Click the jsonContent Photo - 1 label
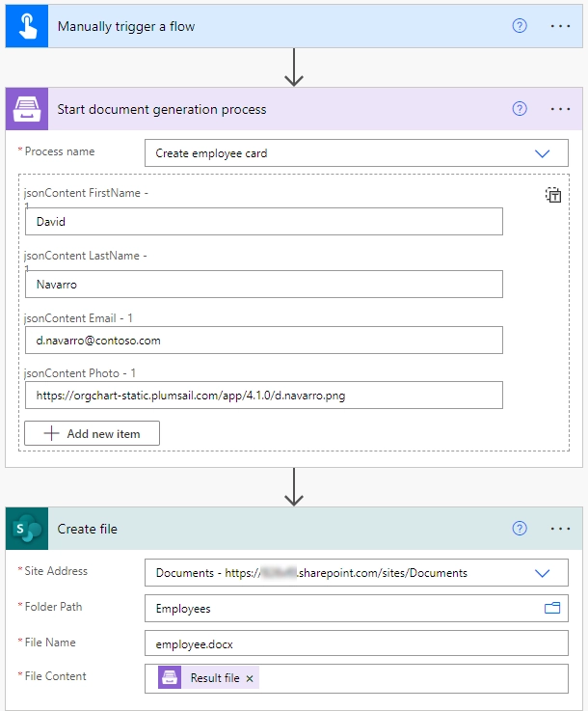 pos(80,373)
